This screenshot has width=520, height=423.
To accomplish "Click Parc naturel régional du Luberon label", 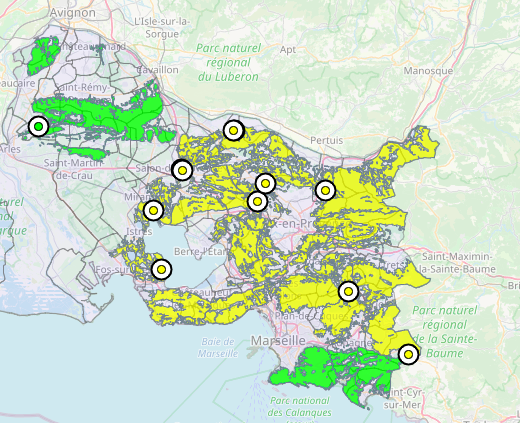I will (228, 62).
